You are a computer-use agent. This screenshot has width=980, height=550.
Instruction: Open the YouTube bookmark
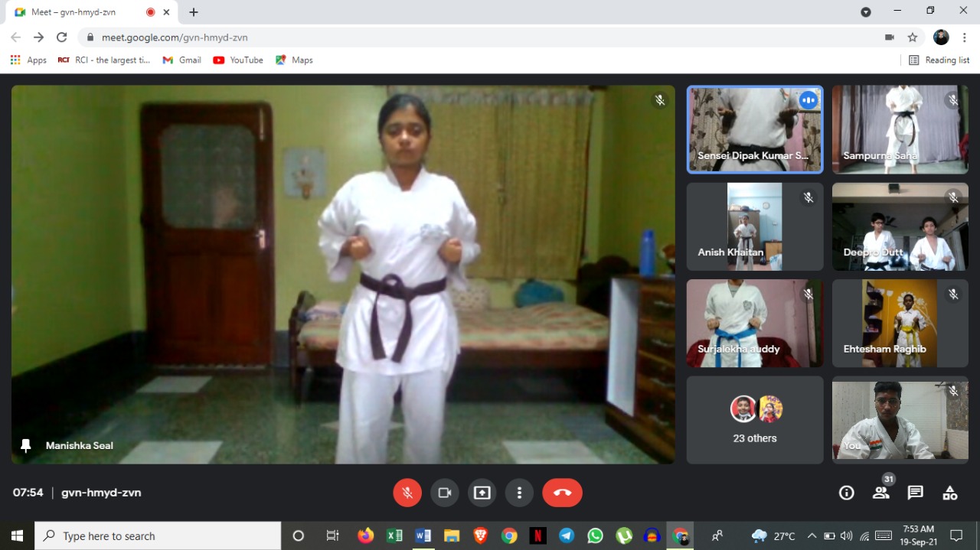point(238,60)
